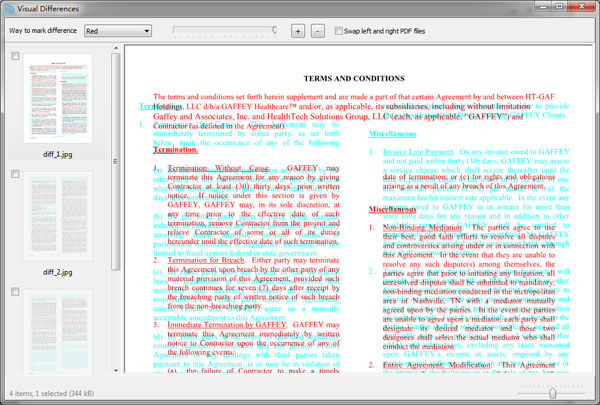This screenshot has height=405, width=600.
Task: Click the minus zoom-out button
Action: 318,31
